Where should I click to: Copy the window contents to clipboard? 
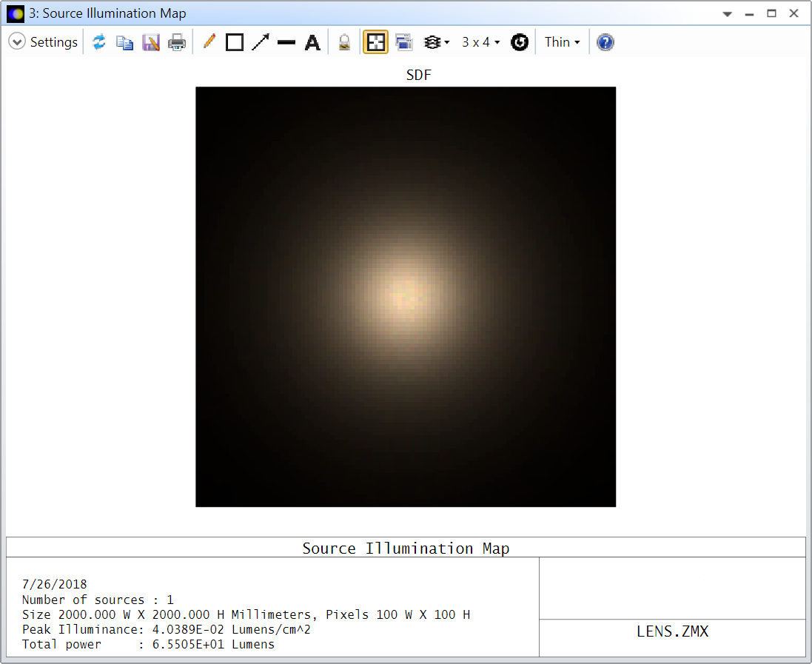125,42
